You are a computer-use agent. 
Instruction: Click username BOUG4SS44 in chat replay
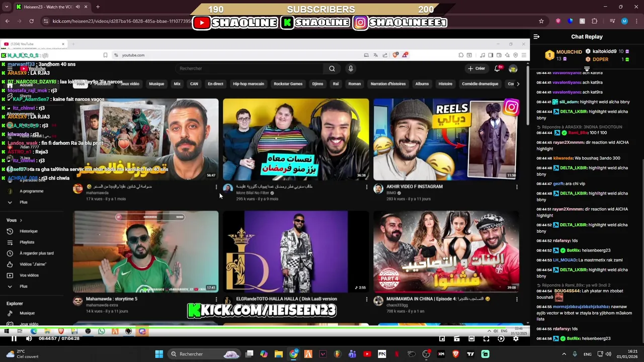(x=567, y=291)
